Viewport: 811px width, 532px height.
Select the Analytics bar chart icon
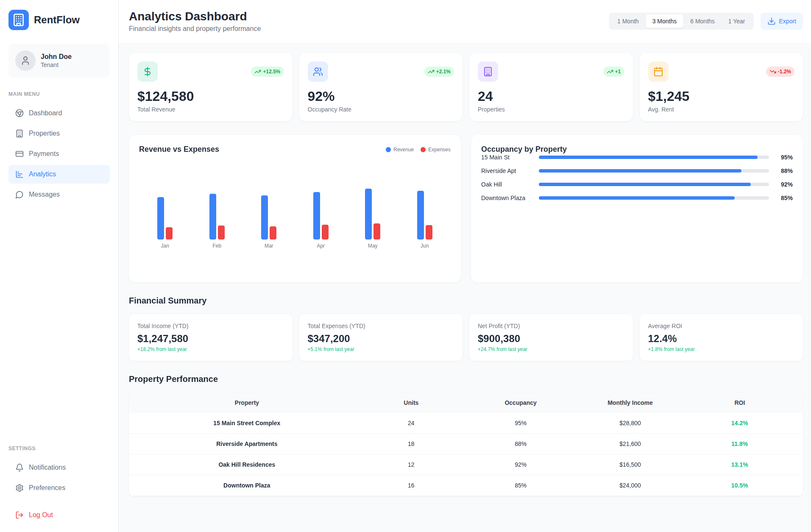click(x=20, y=174)
